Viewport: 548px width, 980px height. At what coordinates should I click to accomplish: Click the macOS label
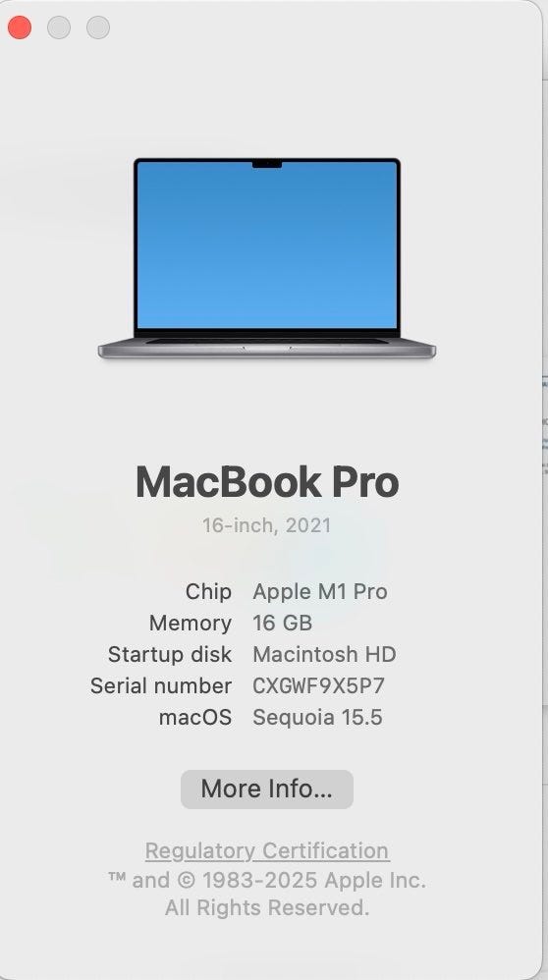(x=195, y=717)
